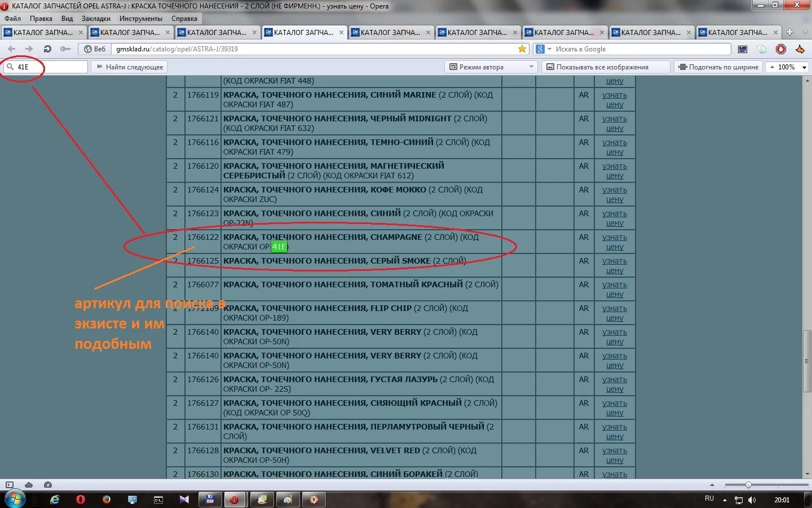The width and height of the screenshot is (812, 508).
Task: Toggle Подогнать по ширине fit-width button
Action: coord(718,67)
